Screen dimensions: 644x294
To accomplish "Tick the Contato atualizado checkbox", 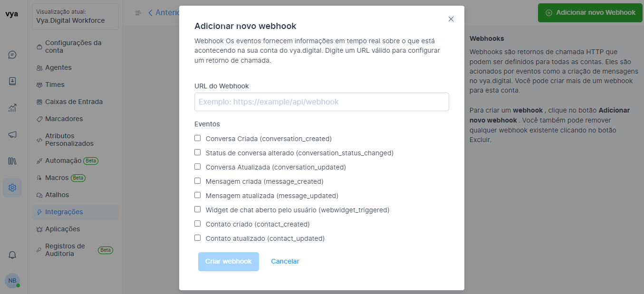I will (x=198, y=238).
